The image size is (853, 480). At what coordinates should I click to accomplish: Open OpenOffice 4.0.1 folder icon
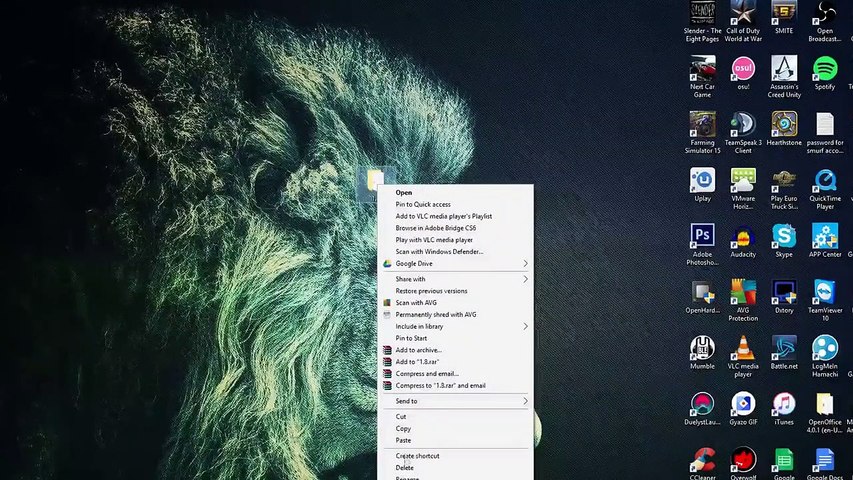click(x=825, y=413)
